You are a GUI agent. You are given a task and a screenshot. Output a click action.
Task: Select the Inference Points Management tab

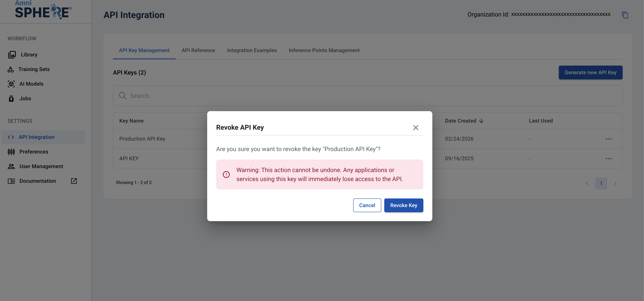(324, 50)
